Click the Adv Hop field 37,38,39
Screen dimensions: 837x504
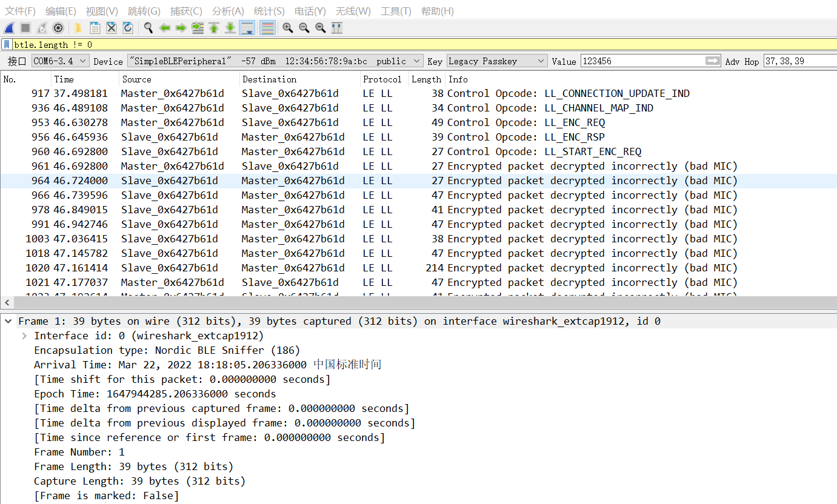click(800, 61)
